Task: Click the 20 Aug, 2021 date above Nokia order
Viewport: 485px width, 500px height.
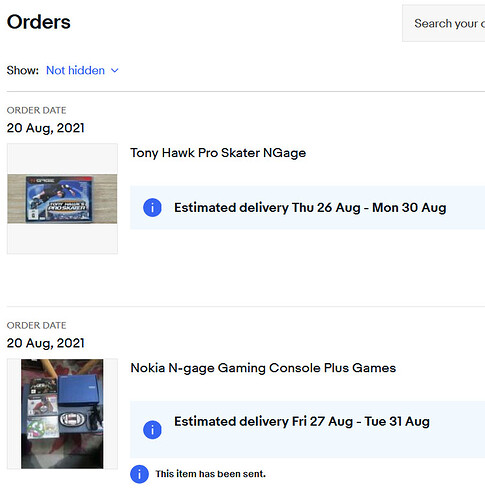Action: (x=46, y=343)
